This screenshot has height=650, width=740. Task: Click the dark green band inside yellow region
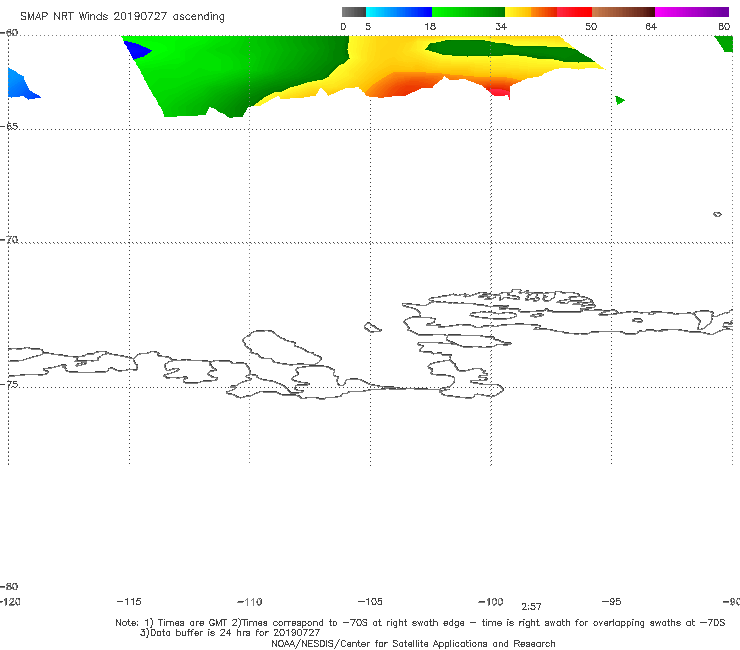(x=510, y=51)
